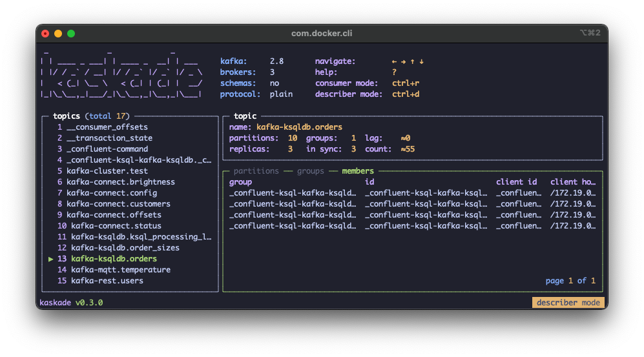The width and height of the screenshot is (644, 357).
Task: Switch to the groups tab
Action: point(311,171)
